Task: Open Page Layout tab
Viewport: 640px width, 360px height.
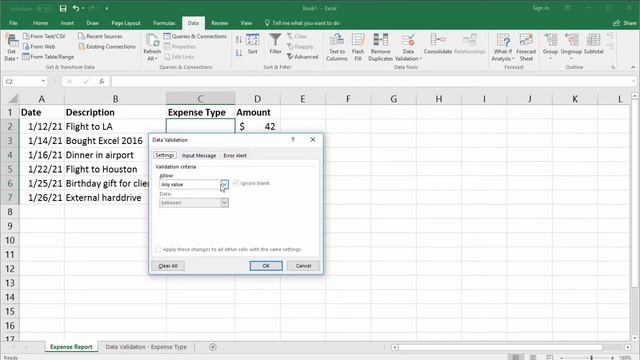Action: click(x=126, y=23)
